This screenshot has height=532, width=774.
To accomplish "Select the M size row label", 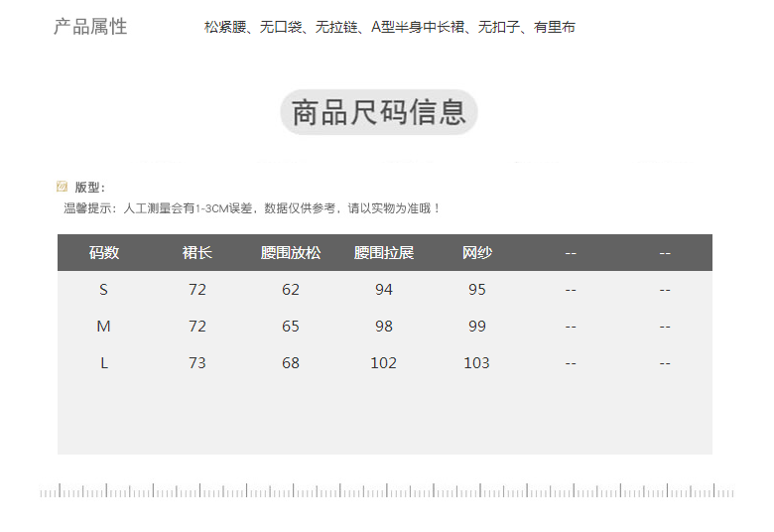I will pos(103,327).
